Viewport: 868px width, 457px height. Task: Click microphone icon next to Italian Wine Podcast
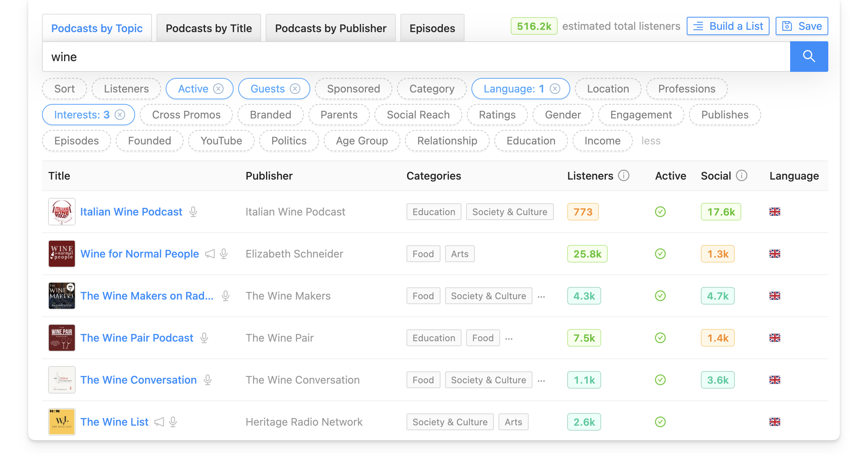193,212
